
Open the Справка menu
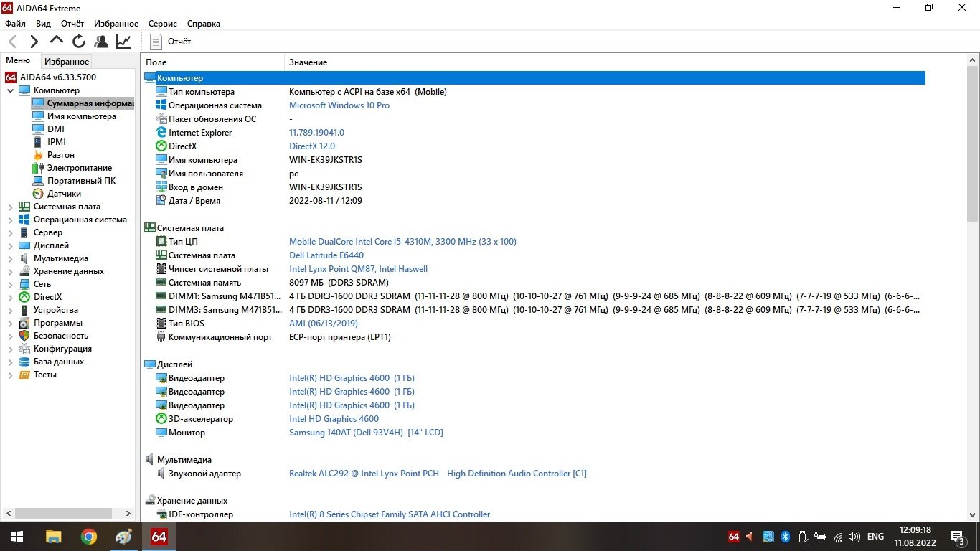point(204,24)
